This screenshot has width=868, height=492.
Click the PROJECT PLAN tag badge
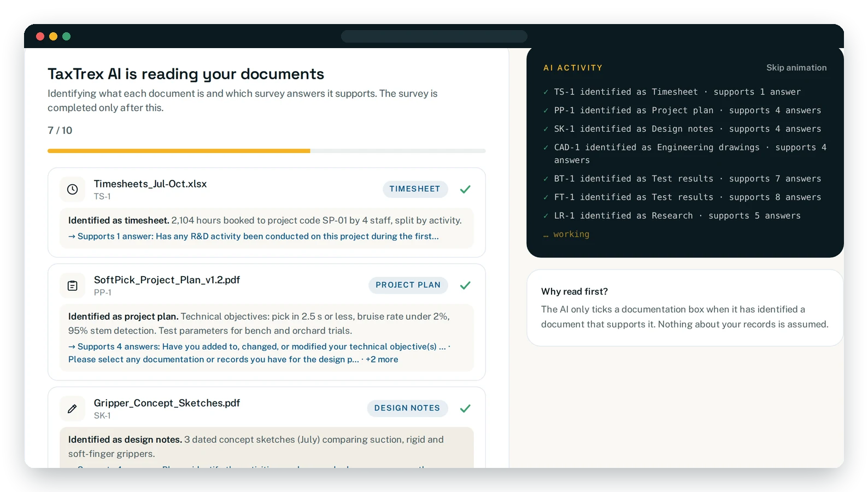click(x=408, y=285)
